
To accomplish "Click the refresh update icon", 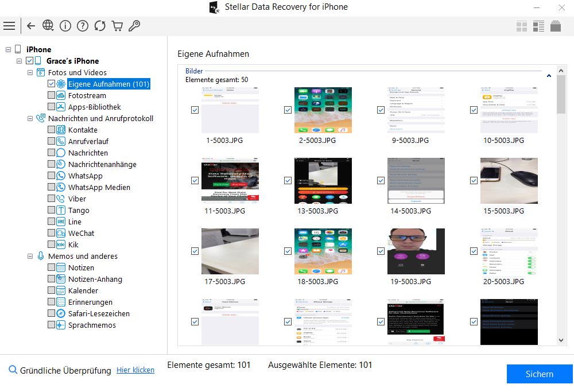I will 100,26.
